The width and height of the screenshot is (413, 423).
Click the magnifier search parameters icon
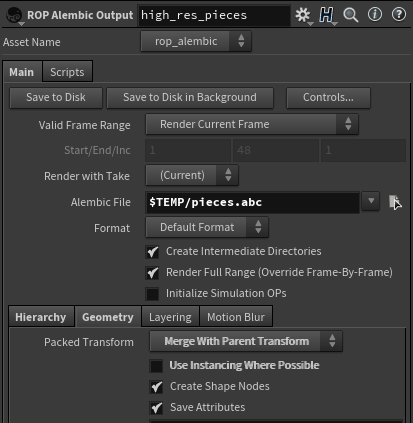coord(351,15)
